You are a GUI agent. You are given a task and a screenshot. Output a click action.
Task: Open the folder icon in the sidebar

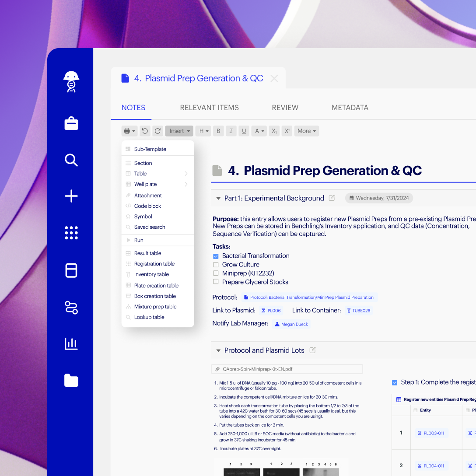[71, 380]
